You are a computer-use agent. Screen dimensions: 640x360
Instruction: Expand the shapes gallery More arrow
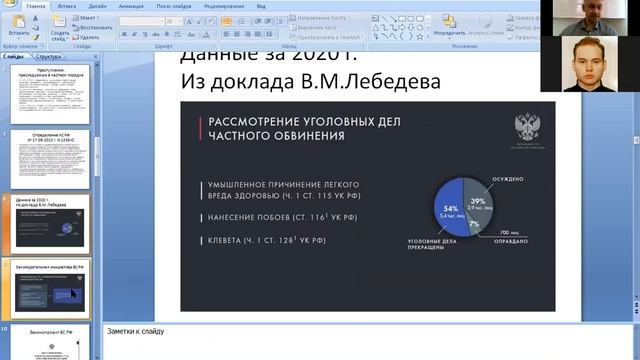click(428, 37)
